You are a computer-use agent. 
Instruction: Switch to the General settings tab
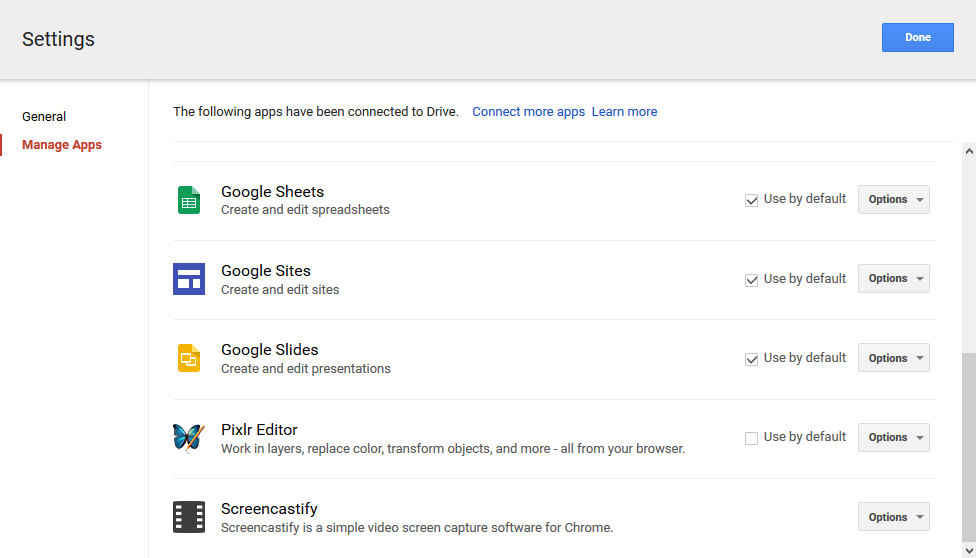pos(44,116)
